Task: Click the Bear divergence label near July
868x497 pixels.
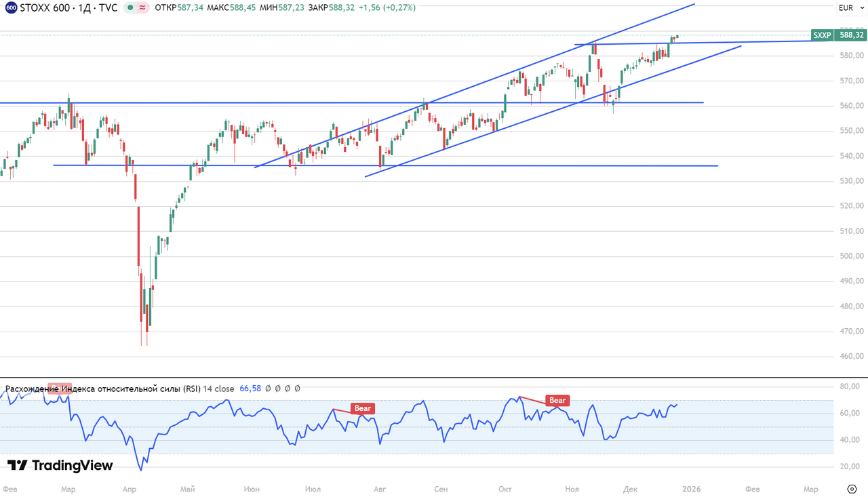Action: tap(363, 408)
